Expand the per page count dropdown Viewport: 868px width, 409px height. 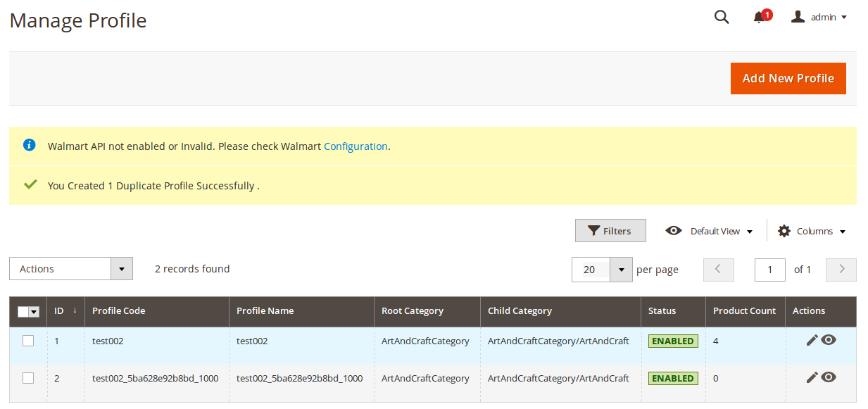click(621, 270)
